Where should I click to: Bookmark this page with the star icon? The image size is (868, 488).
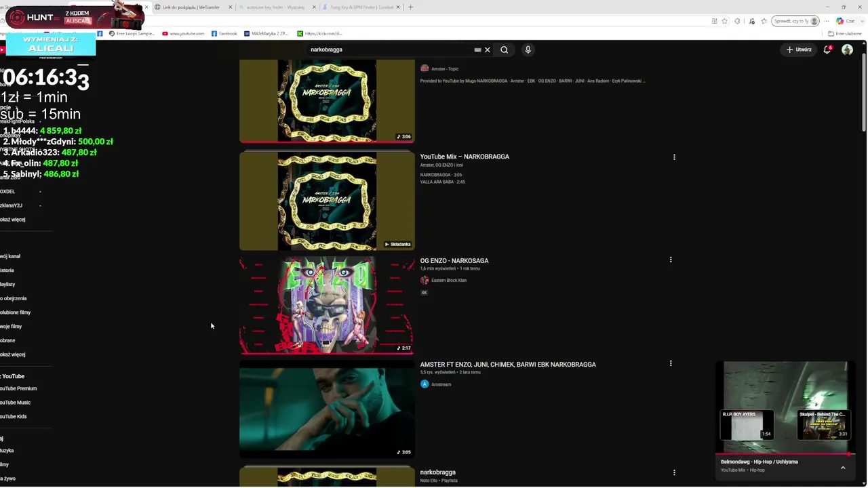724,21
